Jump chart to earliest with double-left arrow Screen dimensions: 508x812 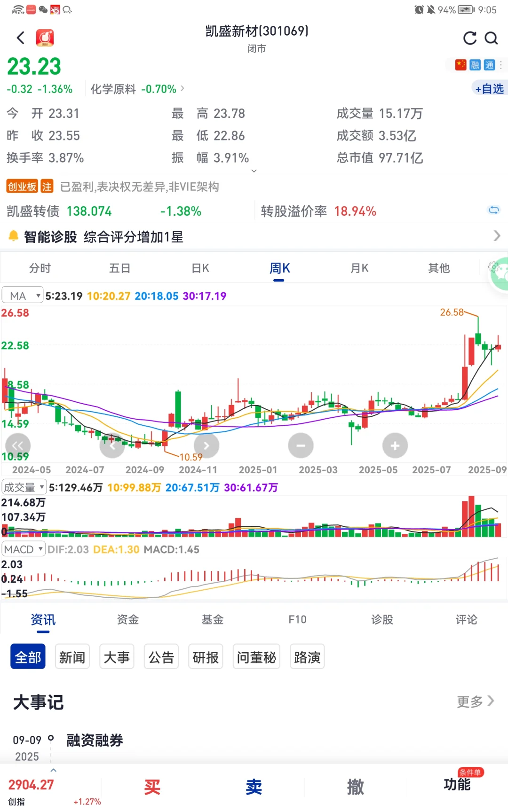18,445
